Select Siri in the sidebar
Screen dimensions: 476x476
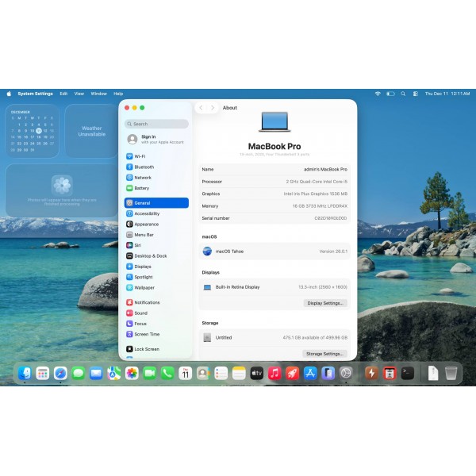pos(137,245)
